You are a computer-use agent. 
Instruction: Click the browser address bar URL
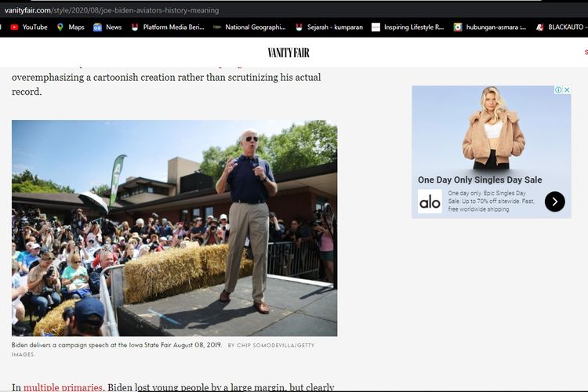click(111, 10)
